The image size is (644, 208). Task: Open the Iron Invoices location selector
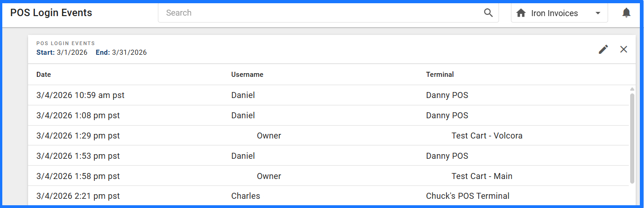point(559,13)
